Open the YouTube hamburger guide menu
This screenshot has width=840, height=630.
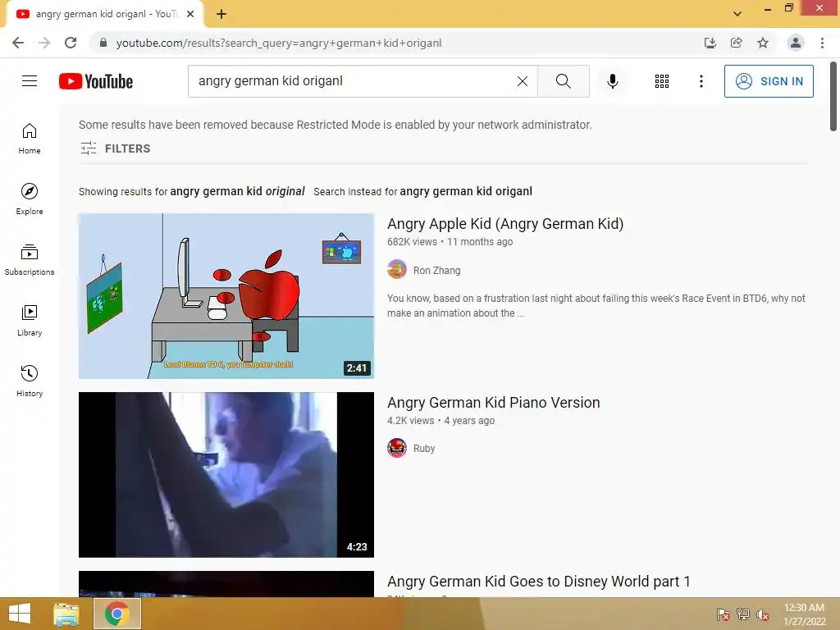pos(30,81)
